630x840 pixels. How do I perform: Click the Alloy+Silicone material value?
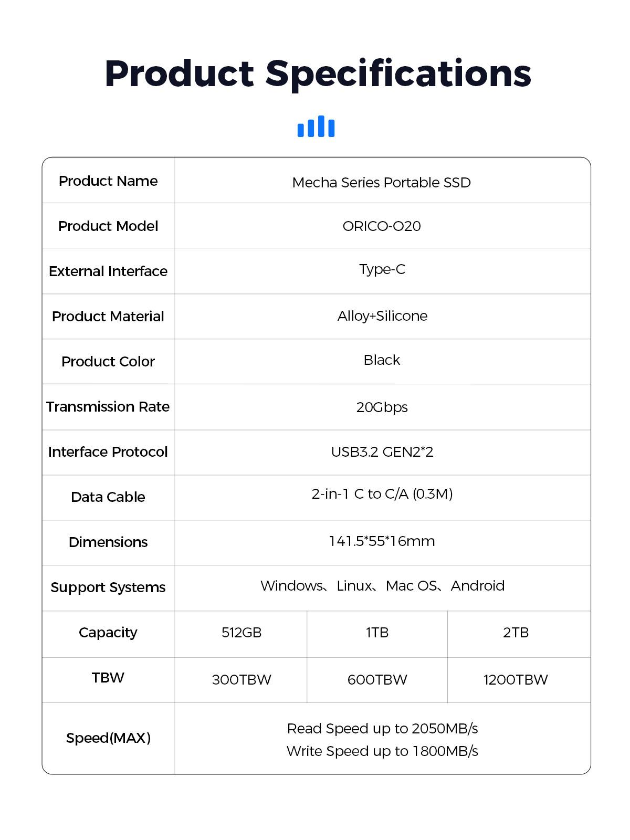click(x=382, y=316)
